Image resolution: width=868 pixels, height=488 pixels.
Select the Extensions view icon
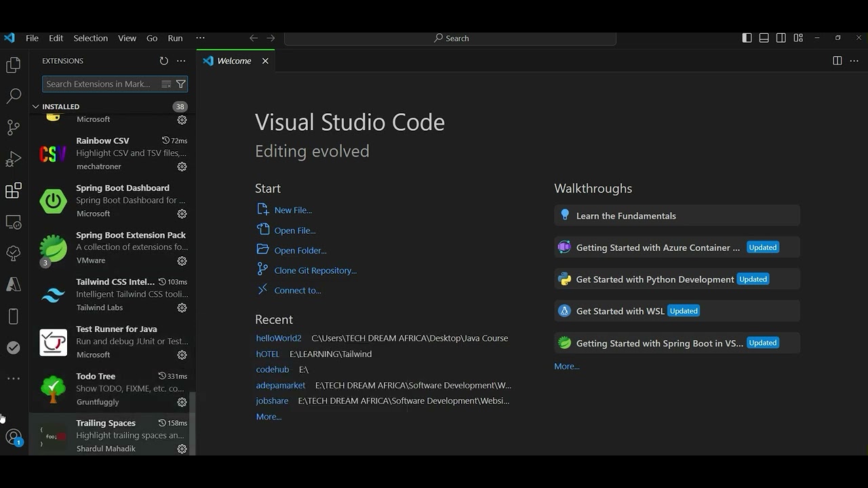click(x=14, y=190)
